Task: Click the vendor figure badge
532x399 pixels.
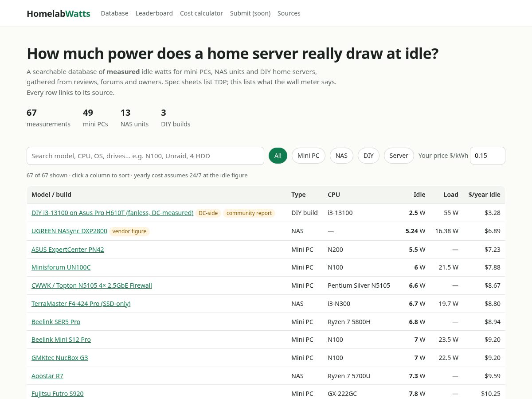Action: pyautogui.click(x=129, y=231)
